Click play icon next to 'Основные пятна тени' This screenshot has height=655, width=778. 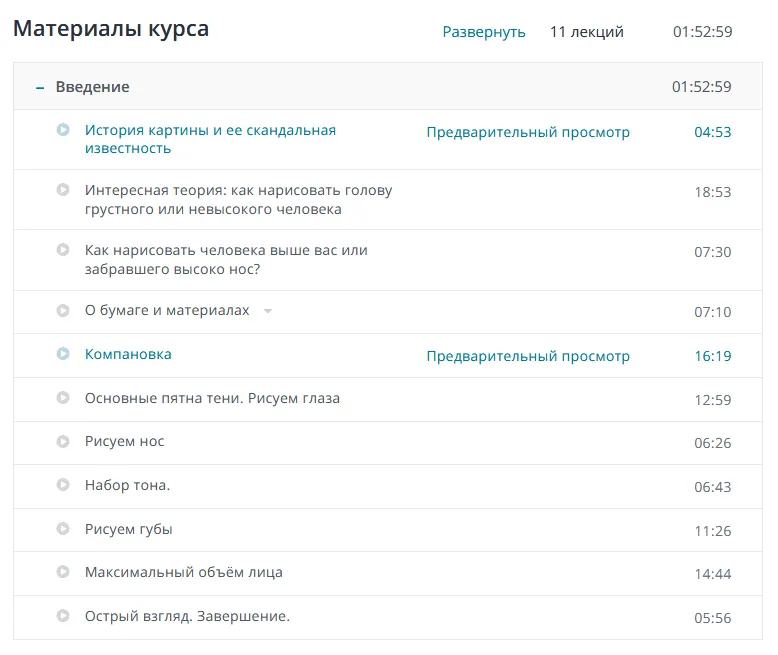[63, 398]
